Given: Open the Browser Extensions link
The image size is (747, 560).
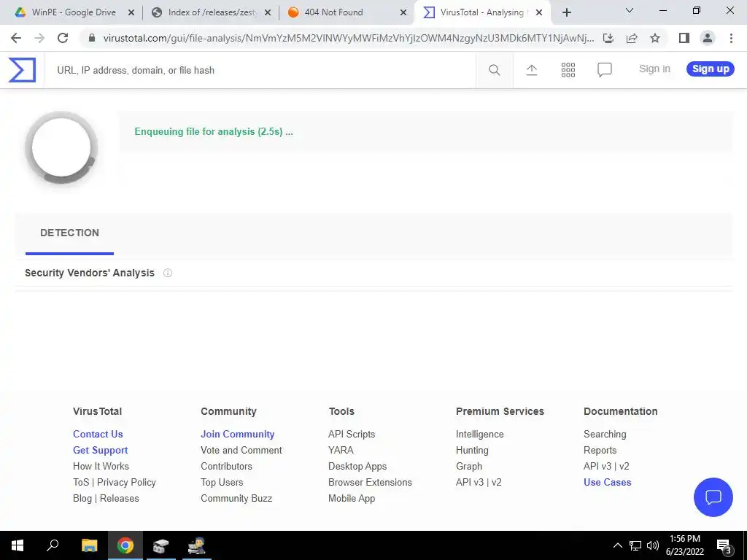Looking at the screenshot, I should (370, 483).
